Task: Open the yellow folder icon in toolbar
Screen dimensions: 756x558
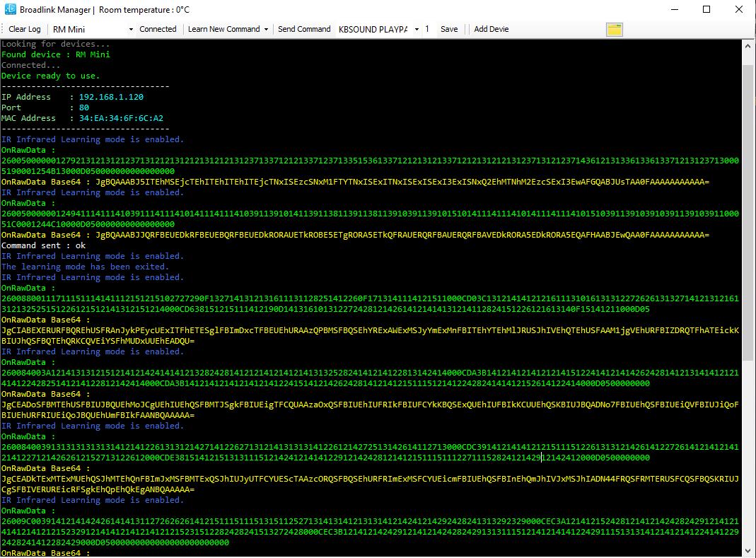Action: [x=615, y=30]
